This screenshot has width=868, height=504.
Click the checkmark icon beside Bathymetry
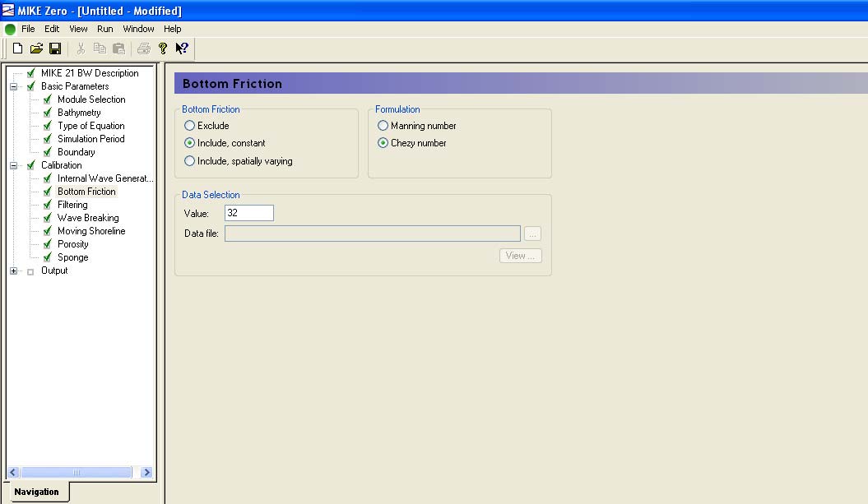pyautogui.click(x=48, y=113)
